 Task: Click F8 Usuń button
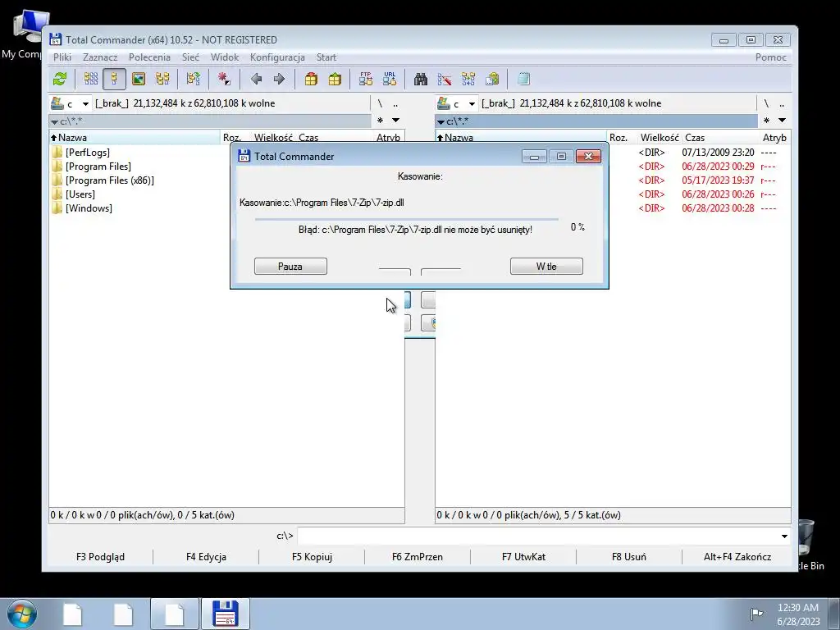click(x=629, y=557)
